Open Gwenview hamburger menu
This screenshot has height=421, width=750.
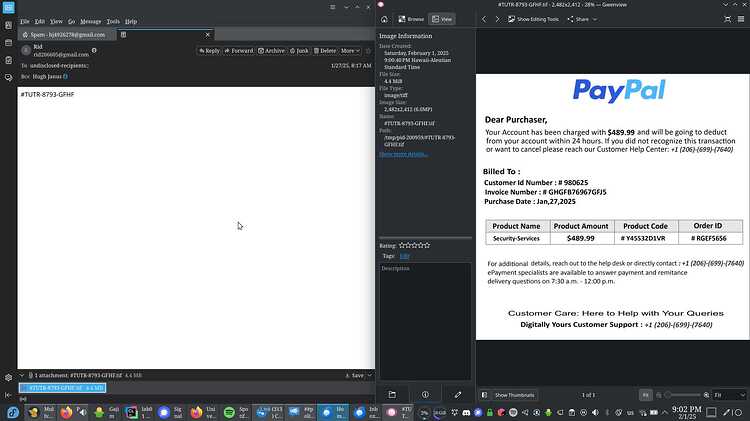tap(741, 19)
